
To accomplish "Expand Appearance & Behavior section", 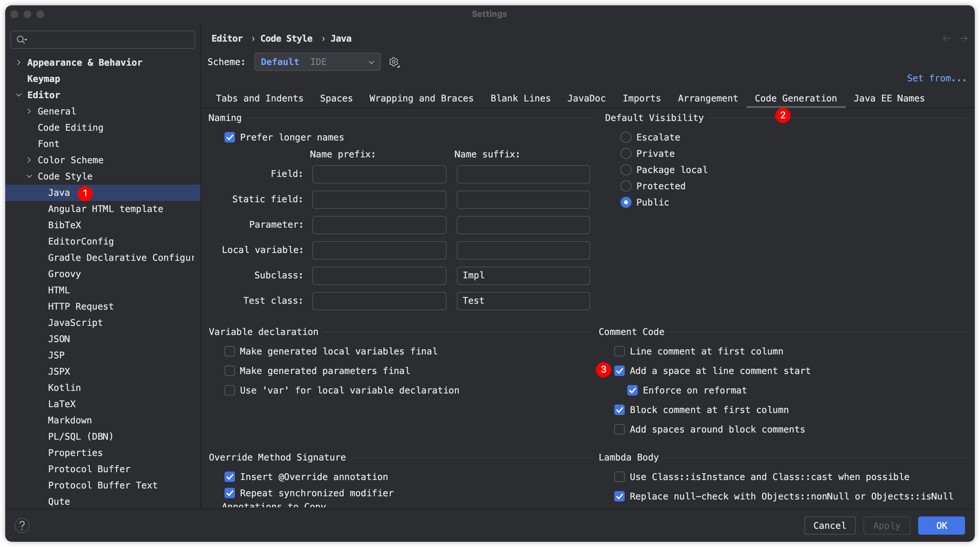I will (19, 62).
